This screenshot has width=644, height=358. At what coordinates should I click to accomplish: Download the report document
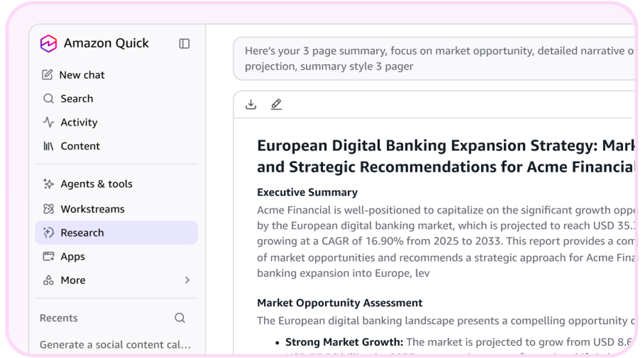(251, 104)
